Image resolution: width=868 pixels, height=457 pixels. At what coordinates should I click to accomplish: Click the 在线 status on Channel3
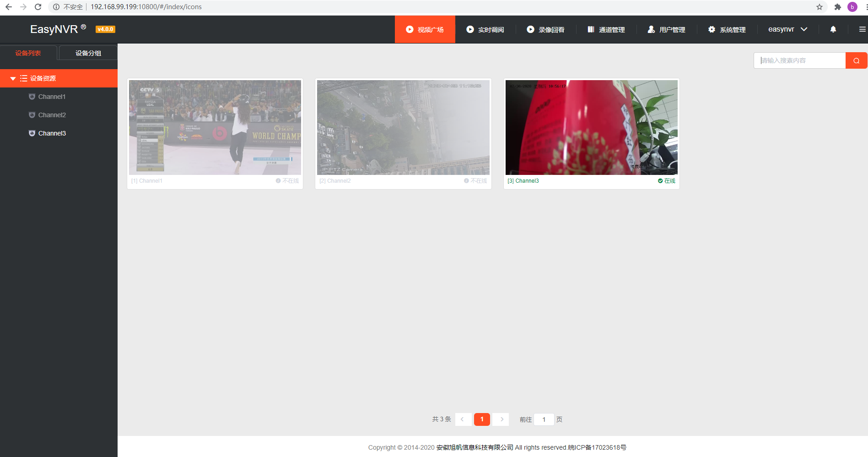667,181
